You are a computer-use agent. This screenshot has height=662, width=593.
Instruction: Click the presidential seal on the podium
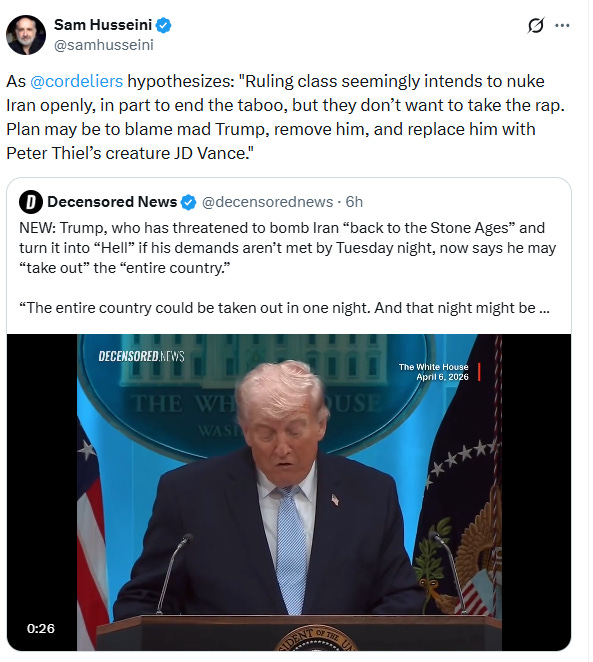pyautogui.click(x=316, y=638)
